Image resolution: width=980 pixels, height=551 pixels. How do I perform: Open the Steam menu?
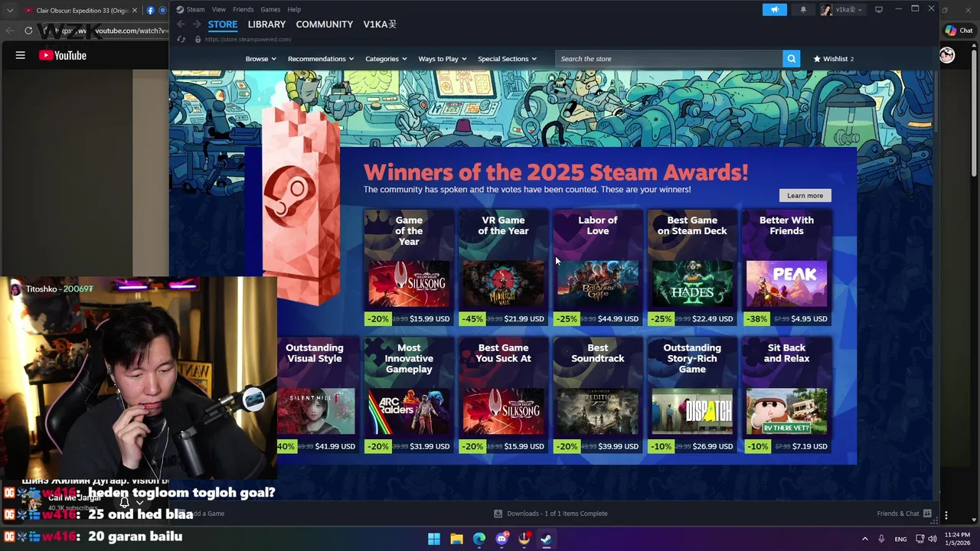click(x=195, y=9)
